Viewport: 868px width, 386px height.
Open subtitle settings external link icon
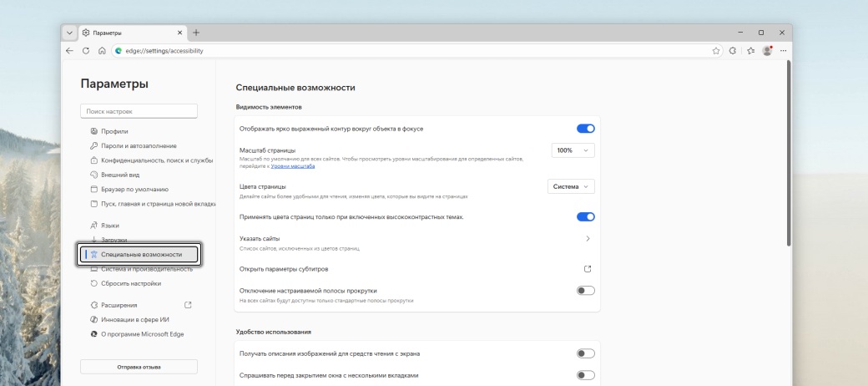(588, 269)
